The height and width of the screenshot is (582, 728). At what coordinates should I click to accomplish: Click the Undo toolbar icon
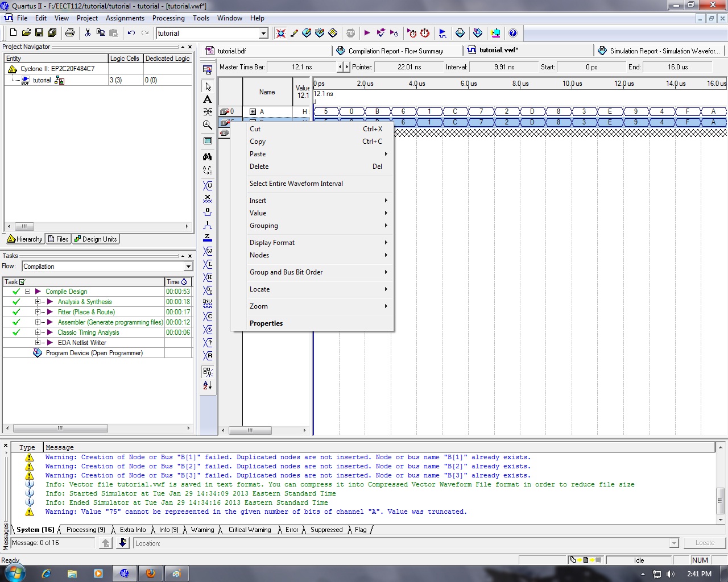[131, 33]
